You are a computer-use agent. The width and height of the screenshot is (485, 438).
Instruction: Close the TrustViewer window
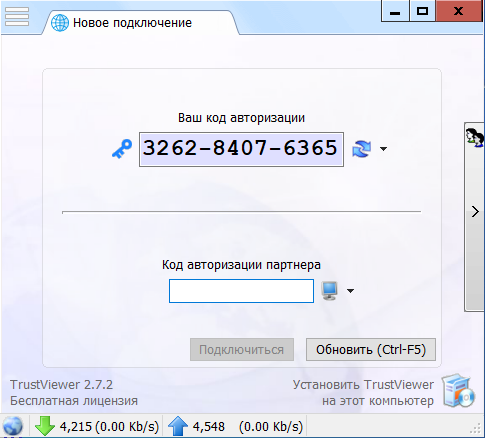[460, 11]
